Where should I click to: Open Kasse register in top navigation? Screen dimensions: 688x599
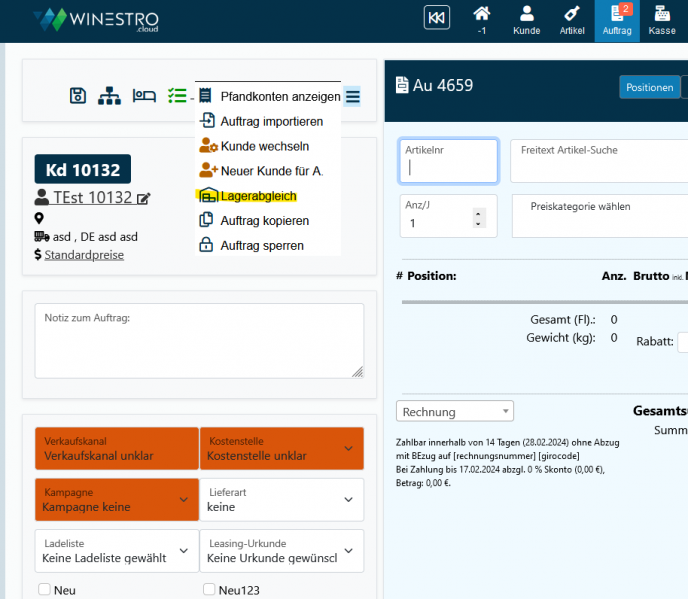coord(662,20)
